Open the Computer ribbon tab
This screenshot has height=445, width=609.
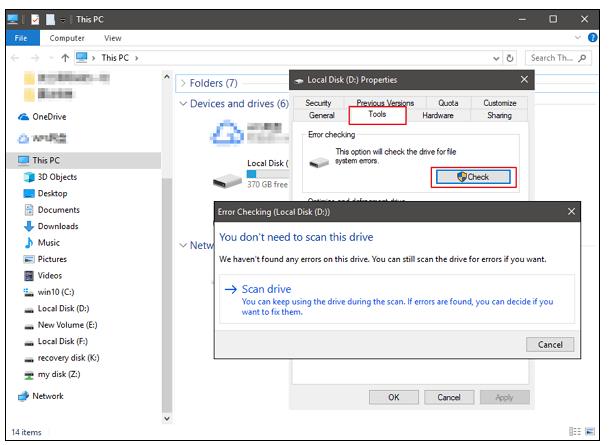point(67,38)
